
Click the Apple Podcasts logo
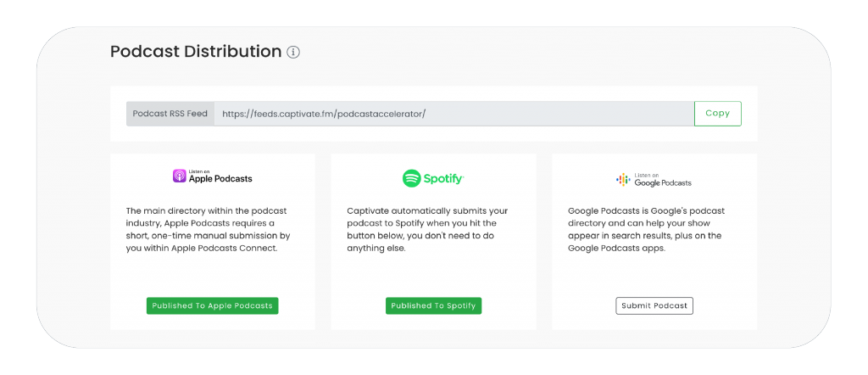(x=213, y=176)
